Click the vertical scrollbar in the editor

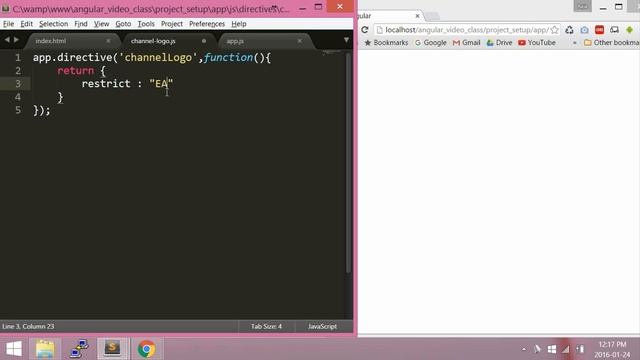(348, 163)
